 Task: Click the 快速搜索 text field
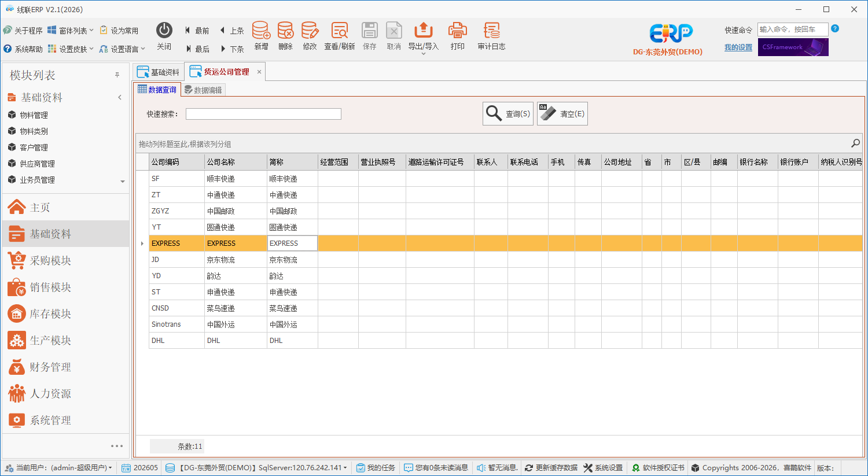point(263,114)
